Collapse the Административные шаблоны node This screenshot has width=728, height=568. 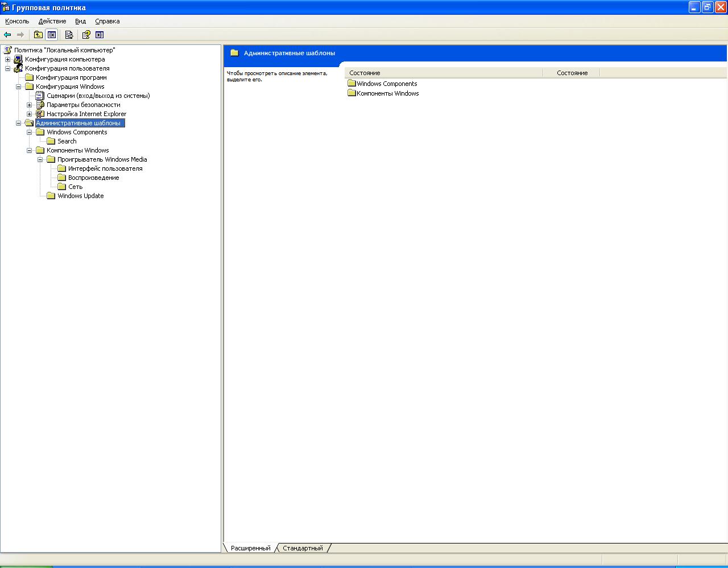click(x=19, y=123)
